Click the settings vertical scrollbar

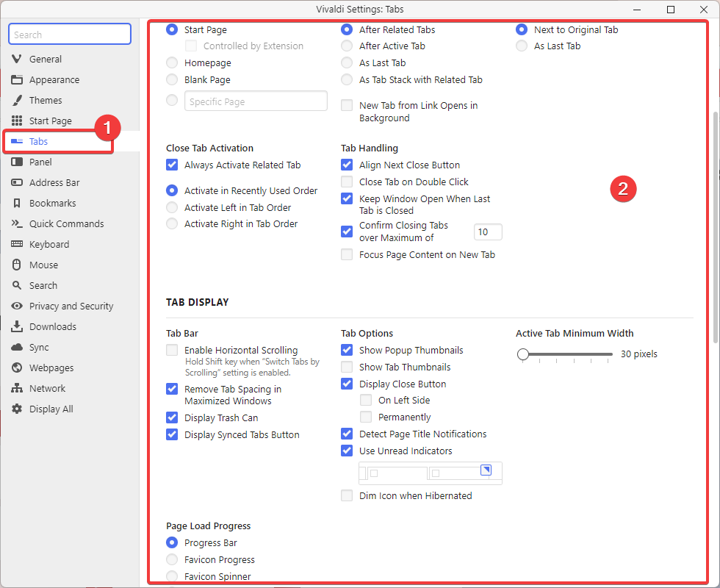point(715,227)
